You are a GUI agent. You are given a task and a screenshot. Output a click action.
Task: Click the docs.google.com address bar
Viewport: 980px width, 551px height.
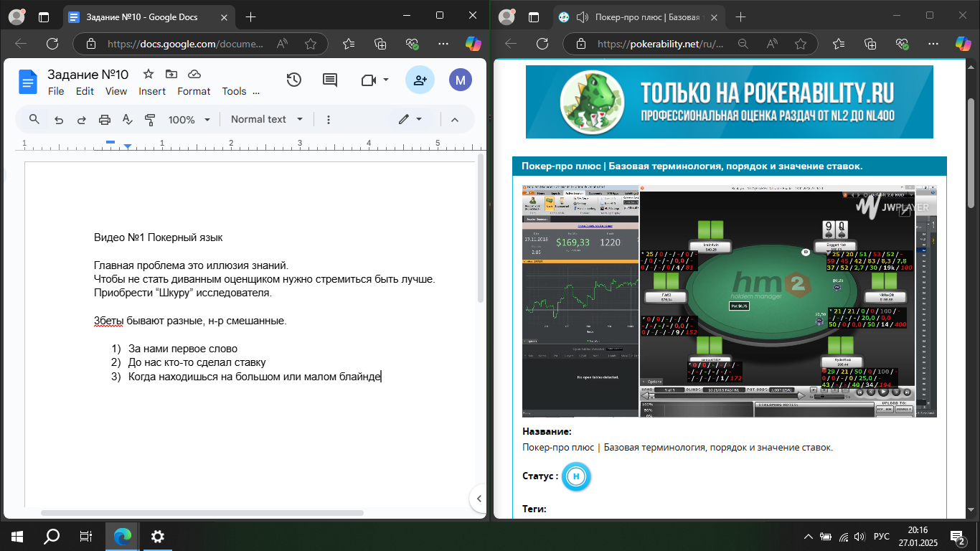(x=185, y=44)
